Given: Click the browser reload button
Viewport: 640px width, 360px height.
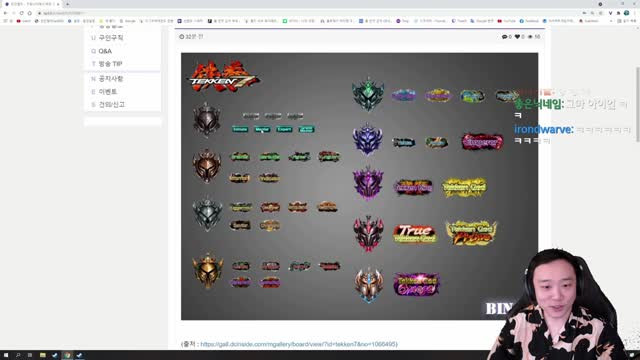Looking at the screenshot, I should point(22,13).
